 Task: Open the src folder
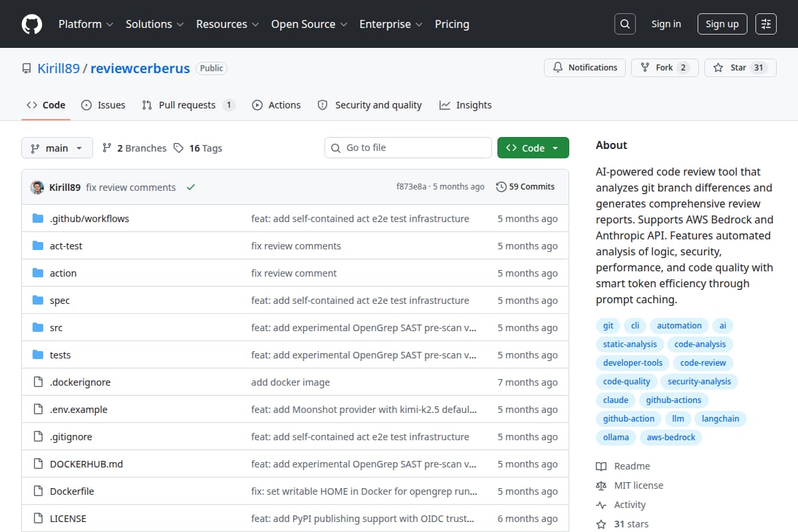pyautogui.click(x=56, y=328)
